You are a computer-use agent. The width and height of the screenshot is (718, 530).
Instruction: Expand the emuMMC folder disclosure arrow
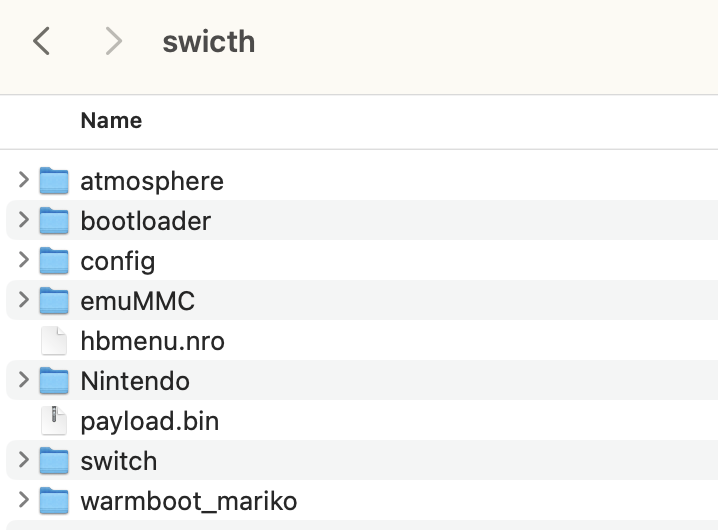24,300
